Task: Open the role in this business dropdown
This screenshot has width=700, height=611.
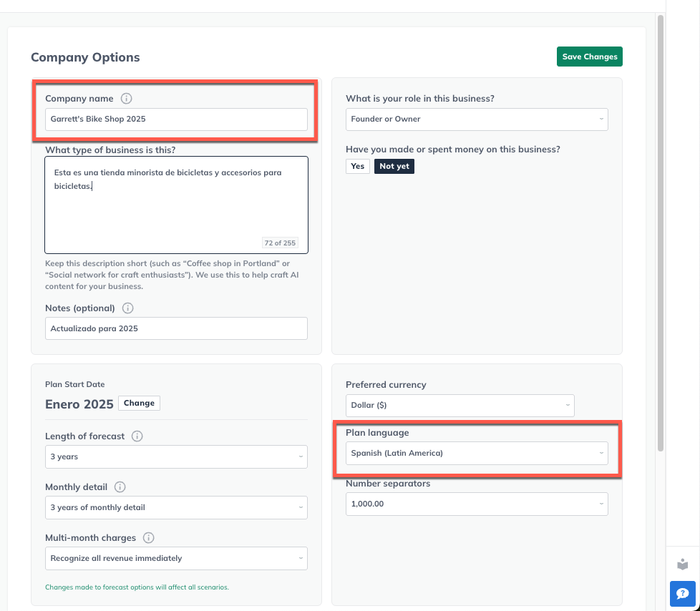Action: click(477, 119)
